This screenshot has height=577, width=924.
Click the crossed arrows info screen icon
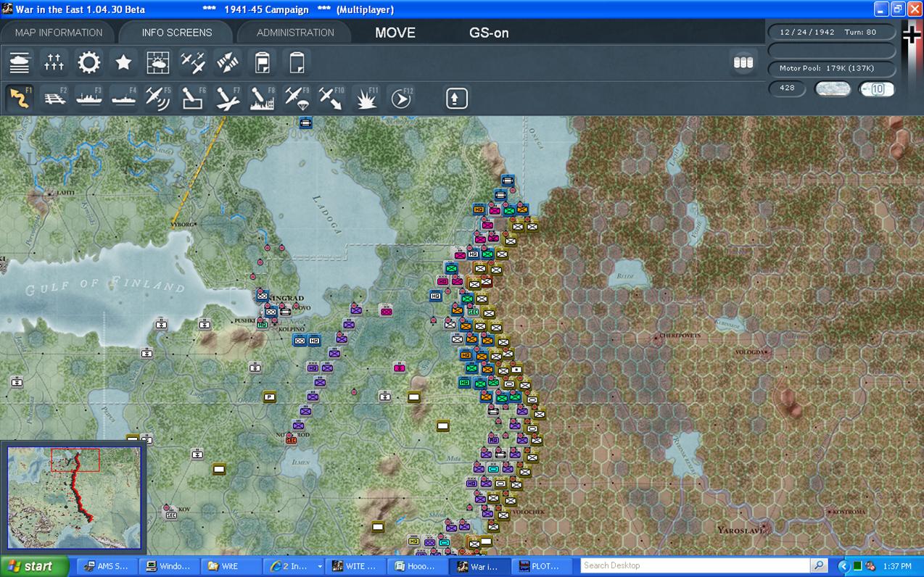(228, 62)
